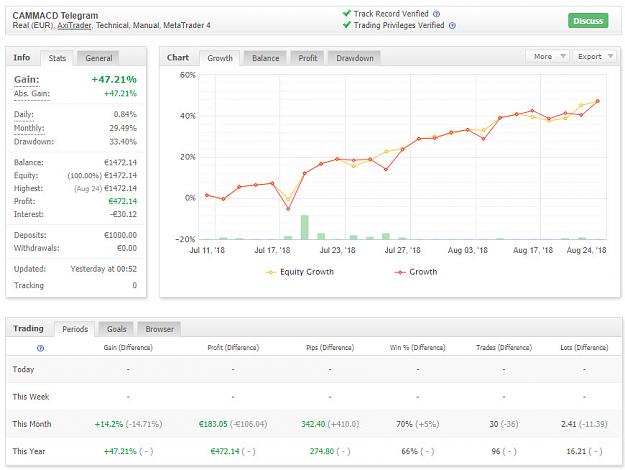
Task: Switch to the Stats tab
Action: [57, 58]
